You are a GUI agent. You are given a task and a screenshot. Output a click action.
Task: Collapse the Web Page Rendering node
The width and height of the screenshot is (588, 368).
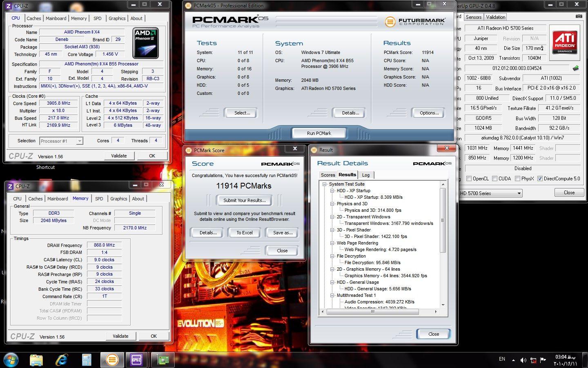[x=332, y=243]
